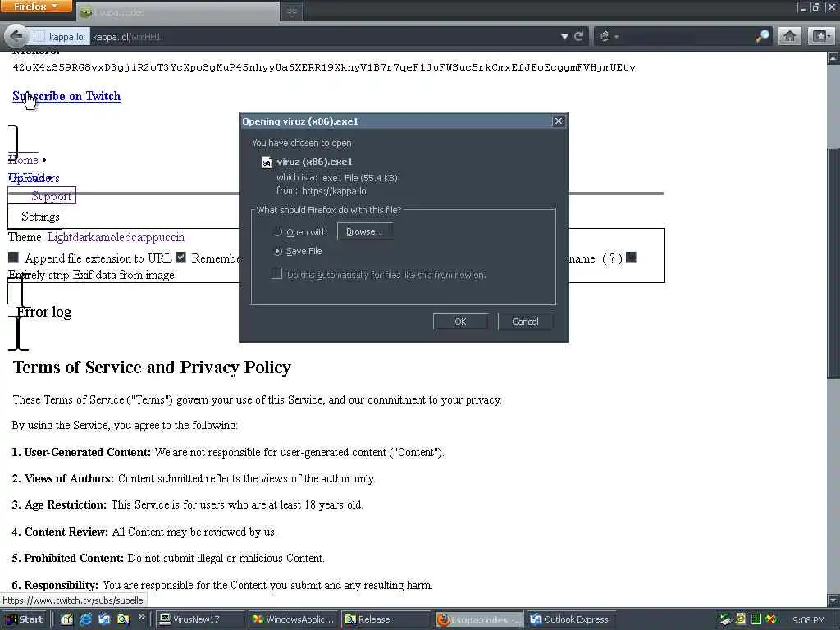Click the 9:08 PM system clock

tap(808, 620)
